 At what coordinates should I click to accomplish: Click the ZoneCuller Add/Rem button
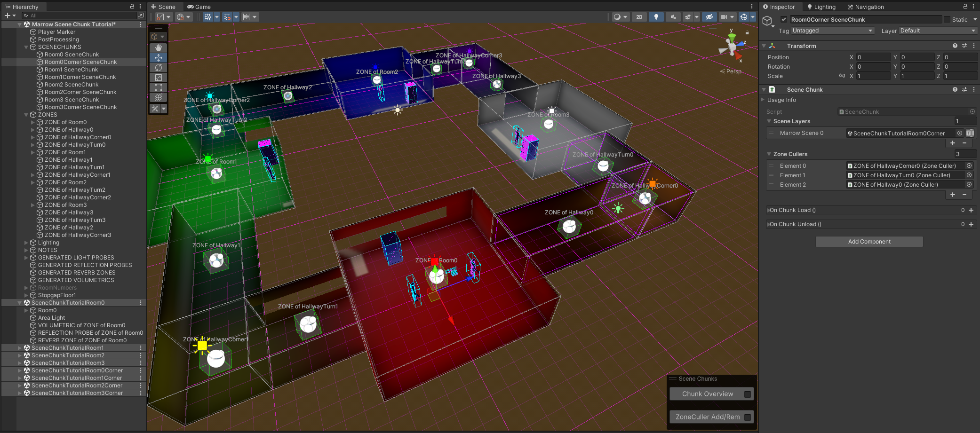coord(708,417)
